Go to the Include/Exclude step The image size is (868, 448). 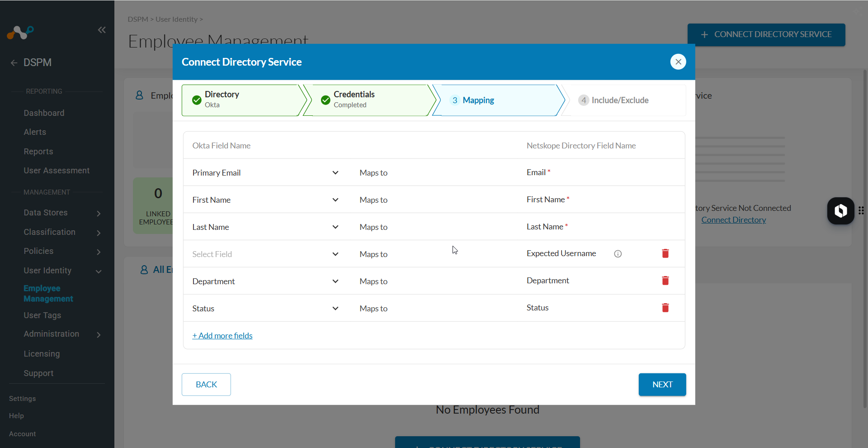pyautogui.click(x=624, y=100)
